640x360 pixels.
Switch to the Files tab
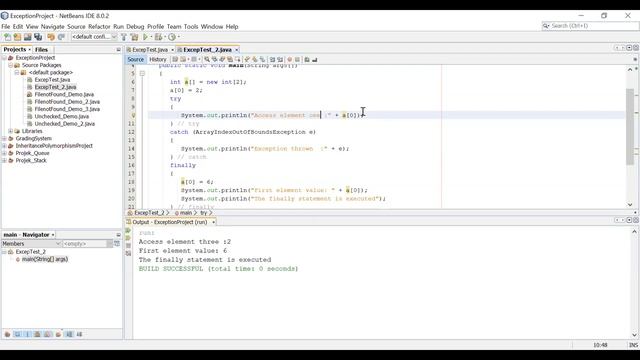(x=41, y=49)
